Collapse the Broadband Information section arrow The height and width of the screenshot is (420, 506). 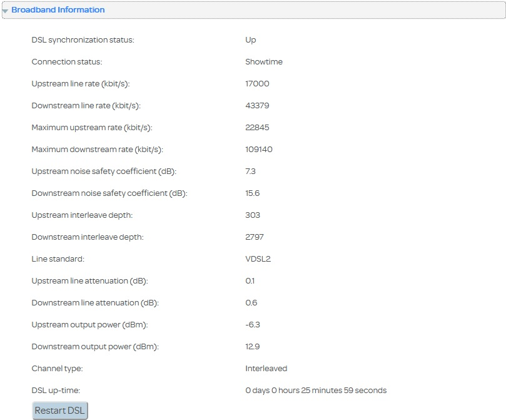click(x=5, y=11)
